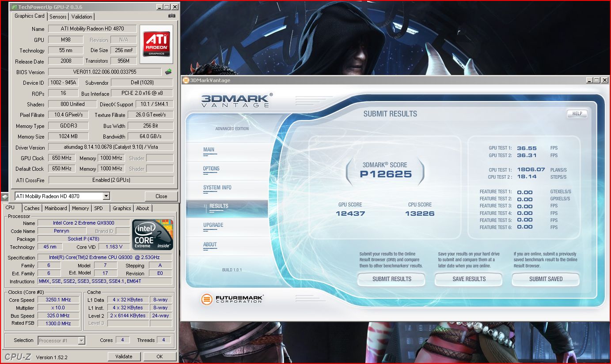This screenshot has width=611, height=364.
Task: Click the Bandwidth value 64.0 GB/s
Action: point(151,136)
